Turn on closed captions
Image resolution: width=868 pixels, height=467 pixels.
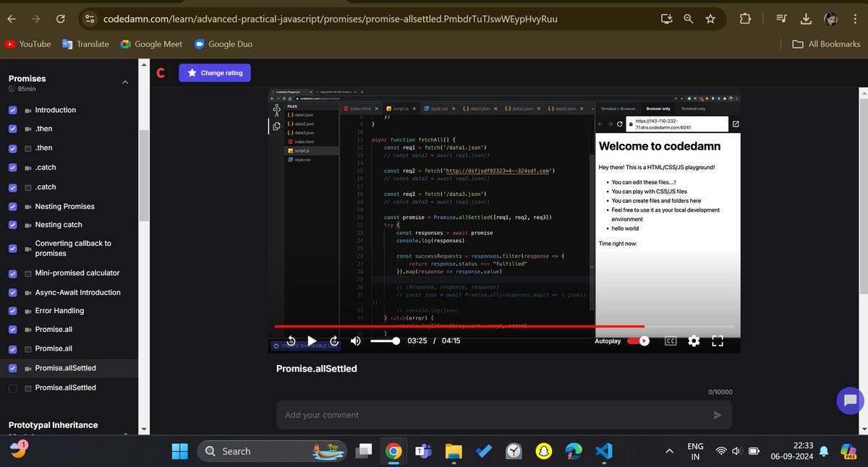pos(671,340)
